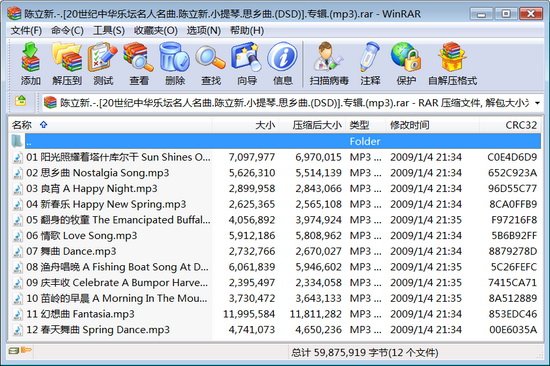Click size value 4,056,892
Screen dimensions: 550x366
[x=252, y=220]
